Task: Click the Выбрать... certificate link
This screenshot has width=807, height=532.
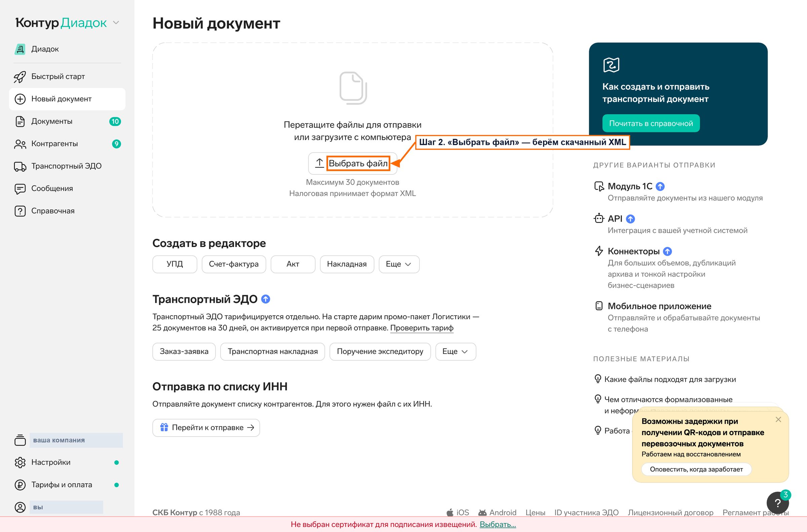Action: tap(498, 525)
